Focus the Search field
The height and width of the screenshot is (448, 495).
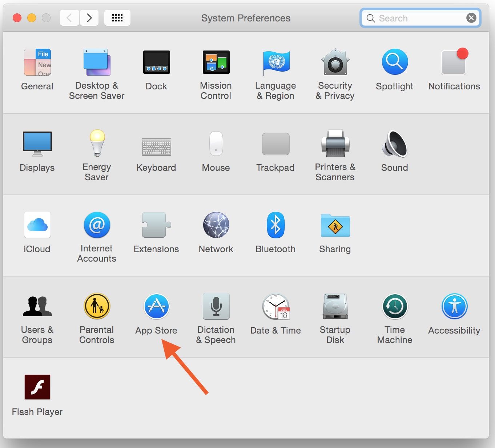click(421, 18)
